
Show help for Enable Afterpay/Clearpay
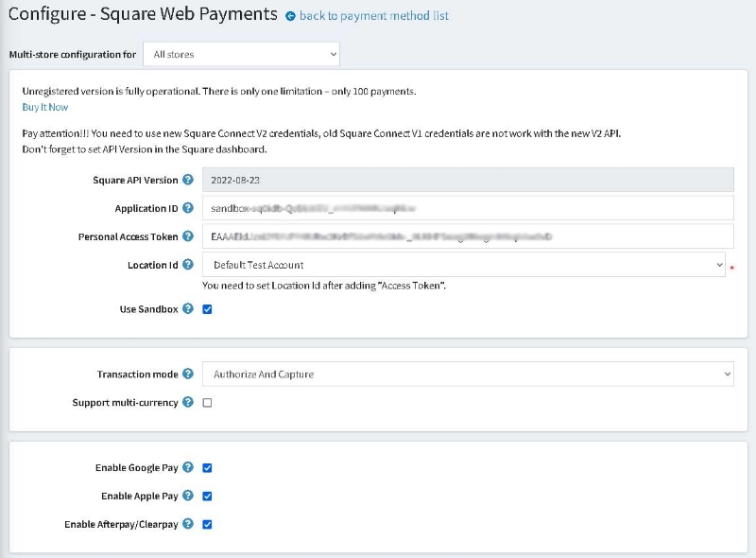(188, 524)
